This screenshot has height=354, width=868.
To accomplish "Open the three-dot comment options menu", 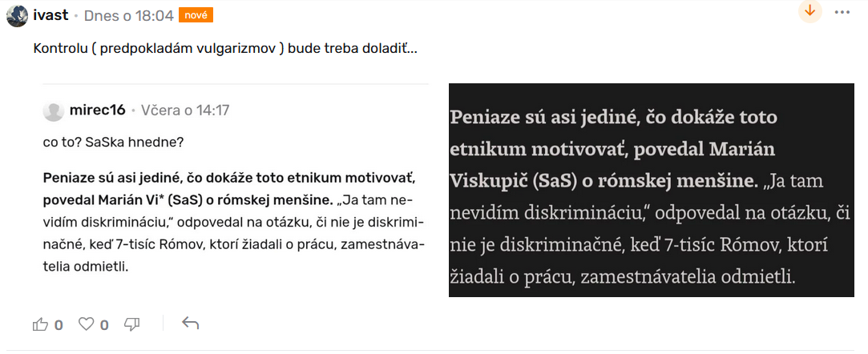I will pos(842,12).
